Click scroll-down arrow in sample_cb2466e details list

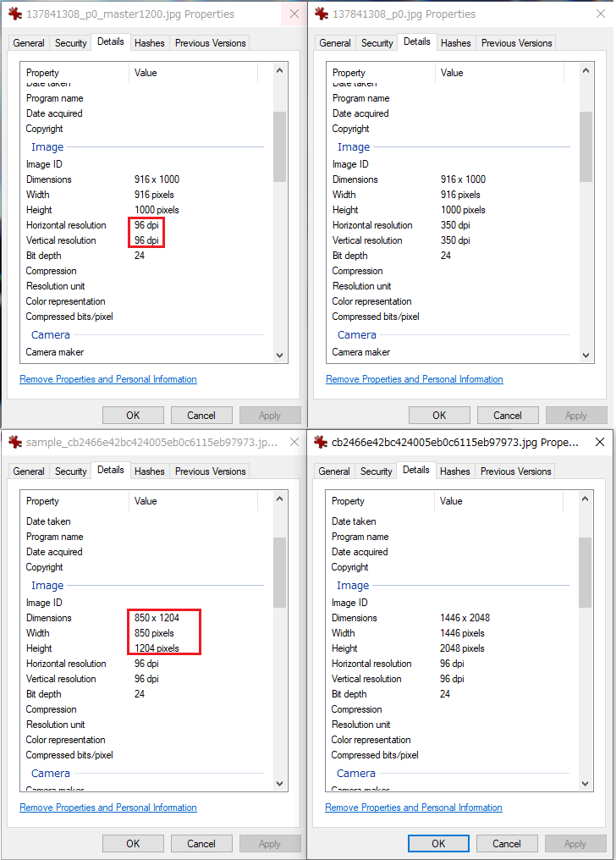(x=279, y=784)
